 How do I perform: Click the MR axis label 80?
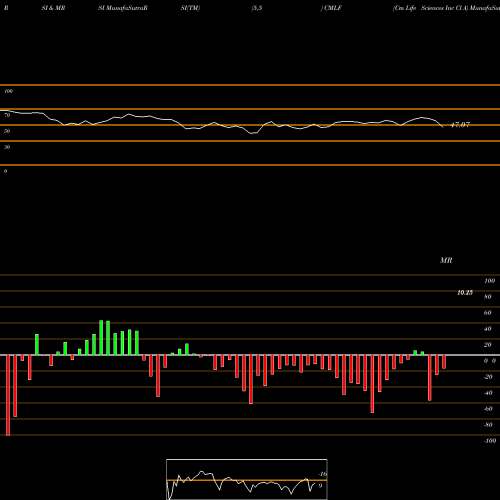[x=488, y=297]
